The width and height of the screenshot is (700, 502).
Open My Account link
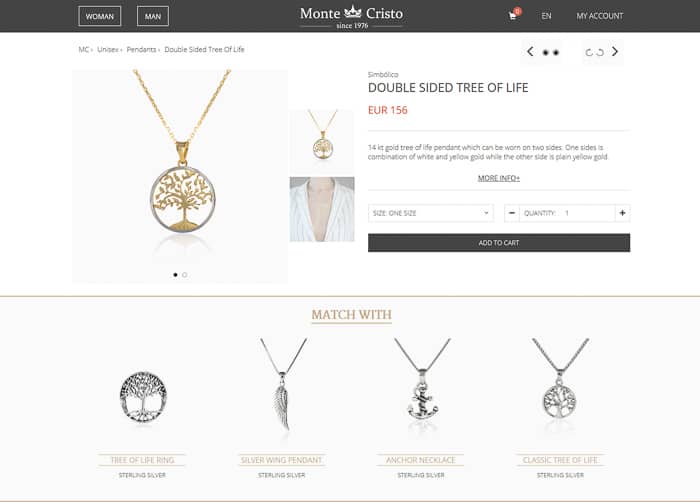tap(600, 16)
